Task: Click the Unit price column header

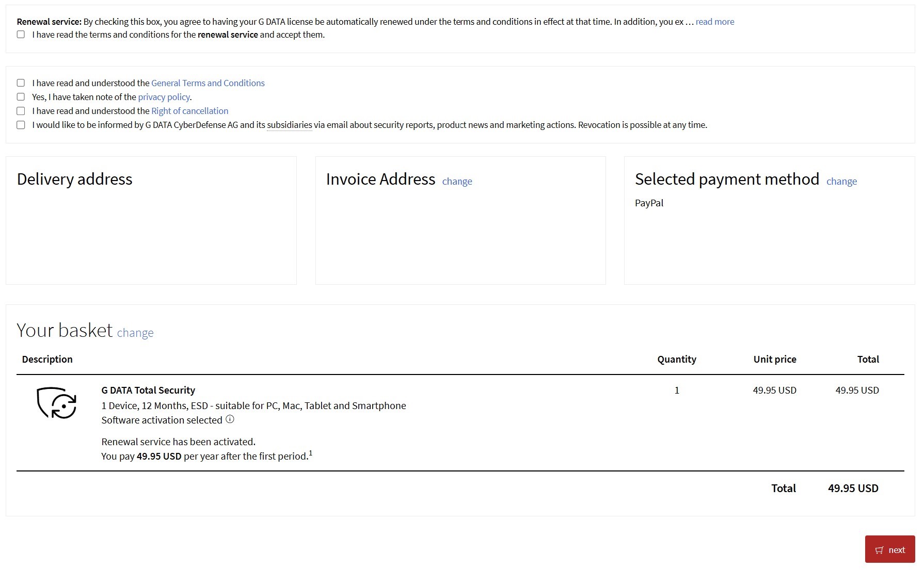Action: pyautogui.click(x=775, y=360)
